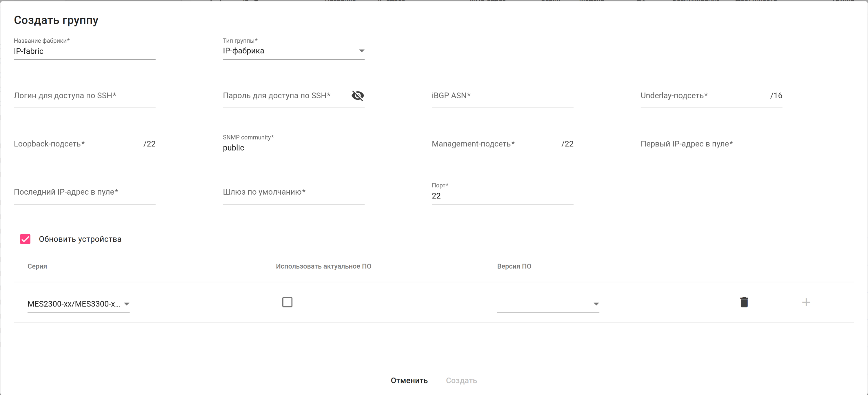
Task: Delete the MES2300 series row
Action: pos(744,302)
